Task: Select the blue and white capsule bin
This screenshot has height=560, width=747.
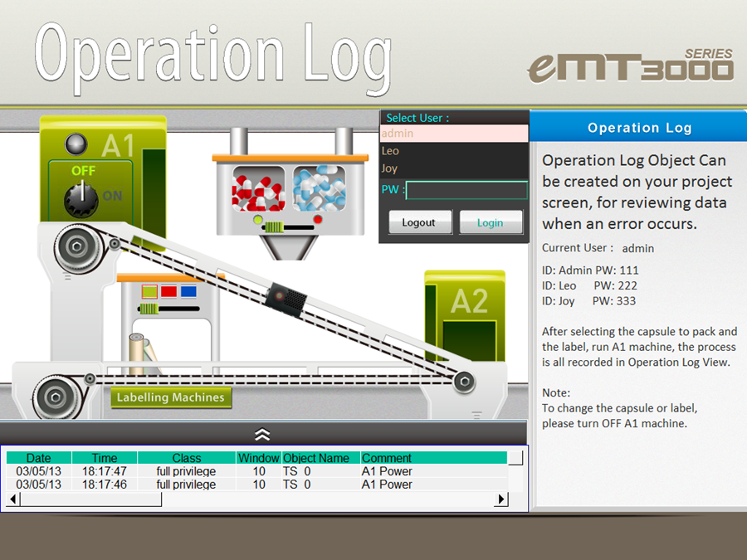Action: tap(320, 188)
